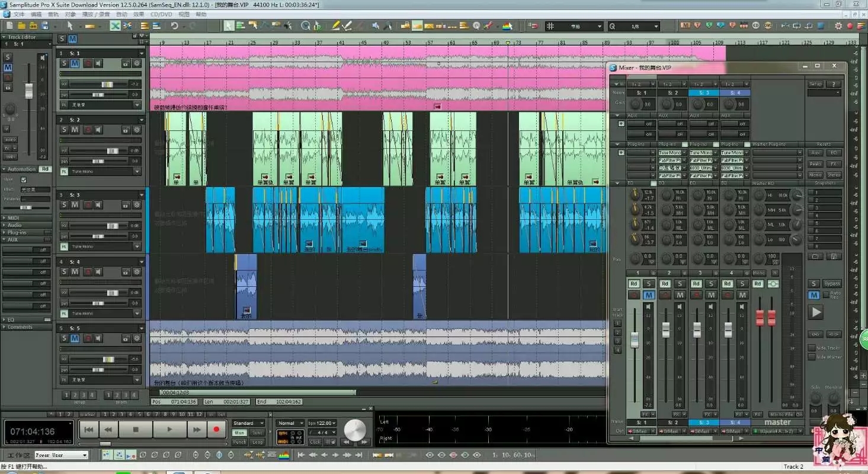Click the Record button in the transport bar
The width and height of the screenshot is (868, 474).
(216, 429)
